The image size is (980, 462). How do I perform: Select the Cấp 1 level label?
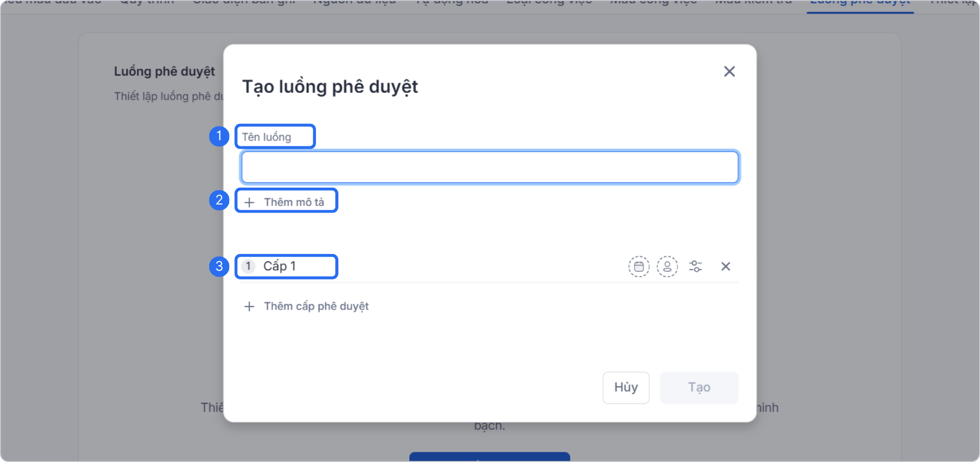click(279, 266)
